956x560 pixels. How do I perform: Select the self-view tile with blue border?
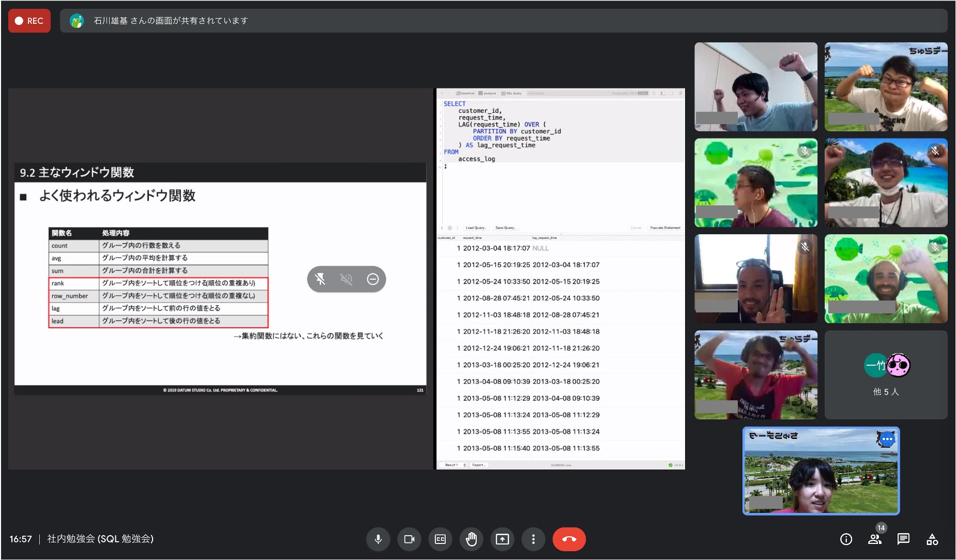(x=821, y=471)
